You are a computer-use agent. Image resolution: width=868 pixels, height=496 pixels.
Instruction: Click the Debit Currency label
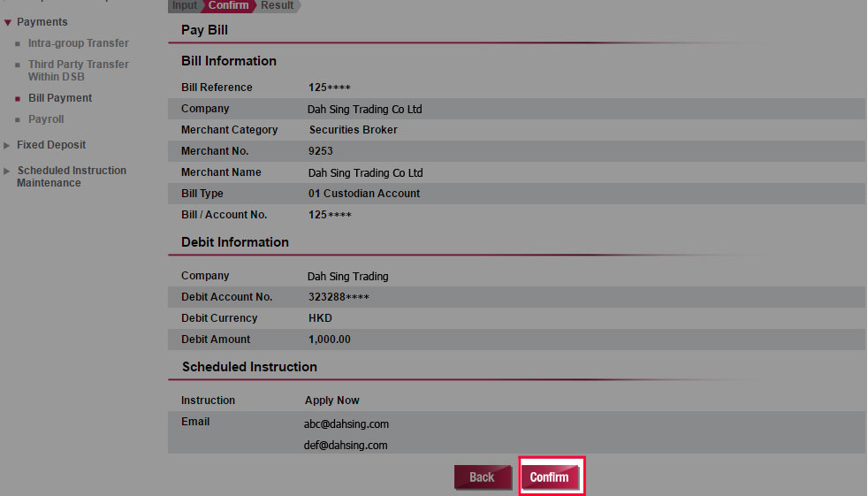pos(219,317)
